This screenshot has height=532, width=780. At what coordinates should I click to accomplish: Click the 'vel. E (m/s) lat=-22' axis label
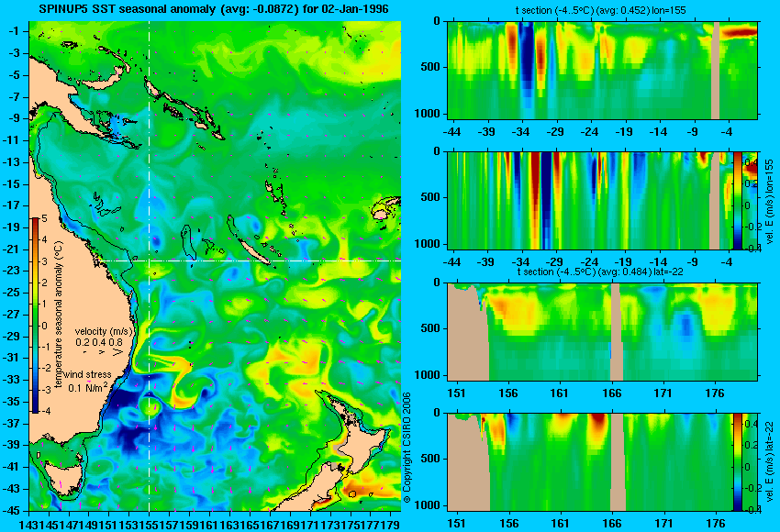770,462
